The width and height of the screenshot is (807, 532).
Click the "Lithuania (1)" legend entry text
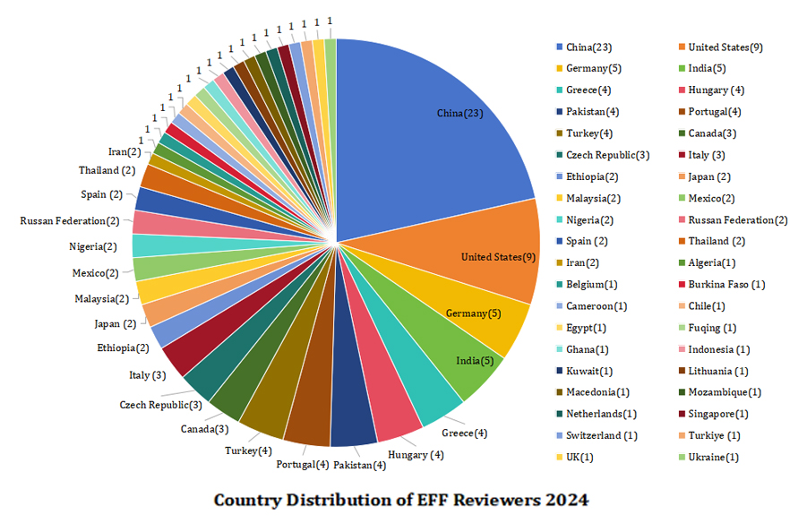(x=718, y=372)
